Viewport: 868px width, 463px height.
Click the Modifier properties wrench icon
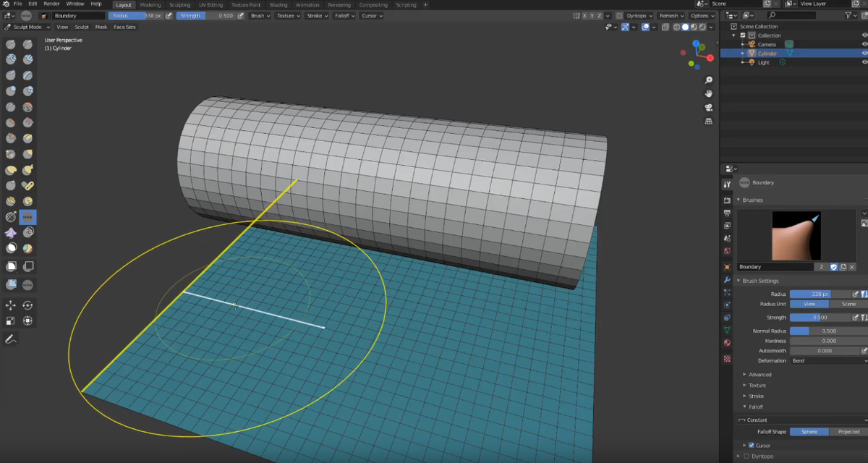727,279
